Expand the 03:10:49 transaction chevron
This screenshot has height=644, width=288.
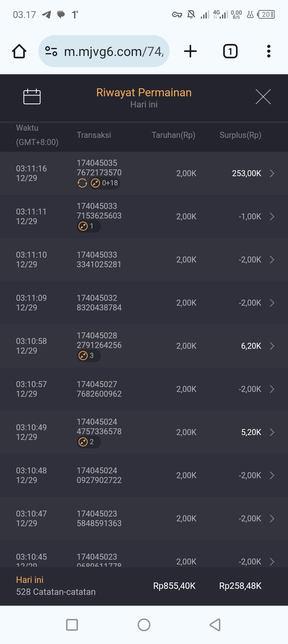click(272, 432)
